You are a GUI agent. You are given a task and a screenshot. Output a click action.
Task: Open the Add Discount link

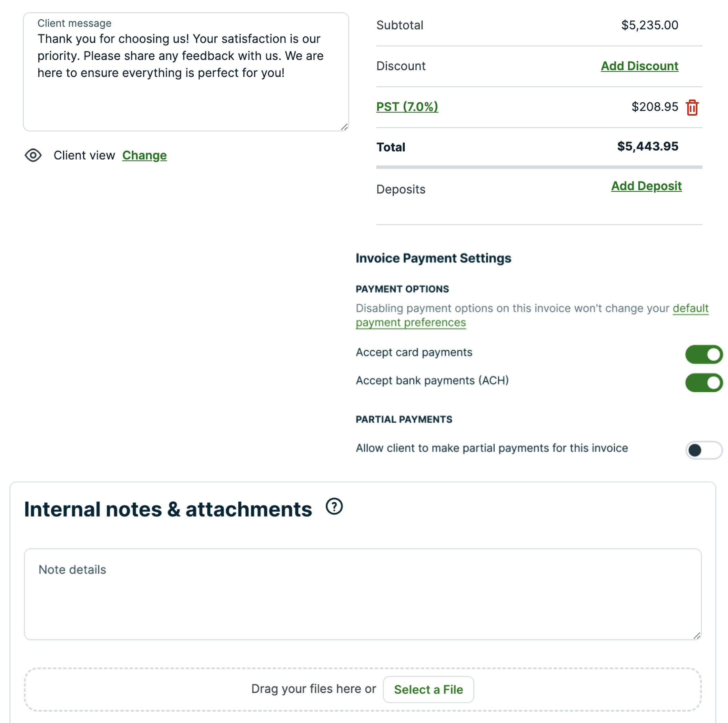click(x=639, y=66)
